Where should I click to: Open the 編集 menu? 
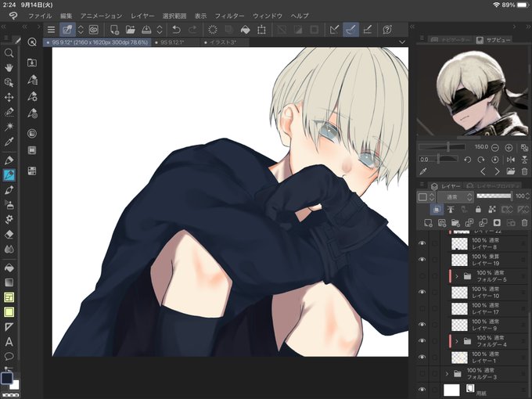[x=66, y=16]
